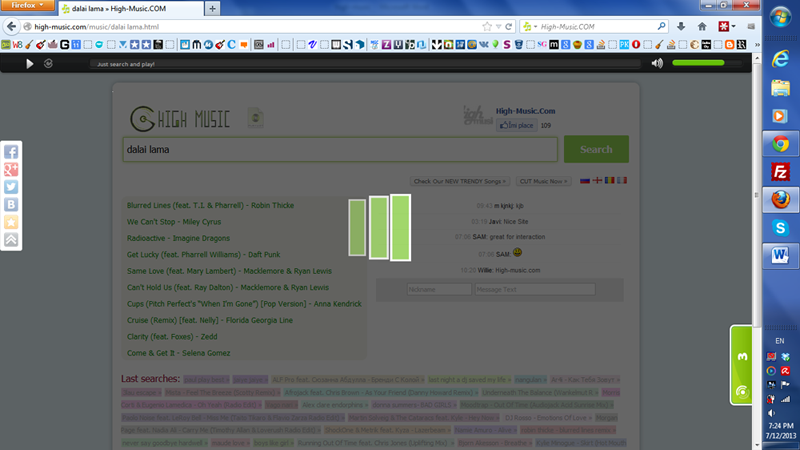Open the Firefox menu button

27,5
